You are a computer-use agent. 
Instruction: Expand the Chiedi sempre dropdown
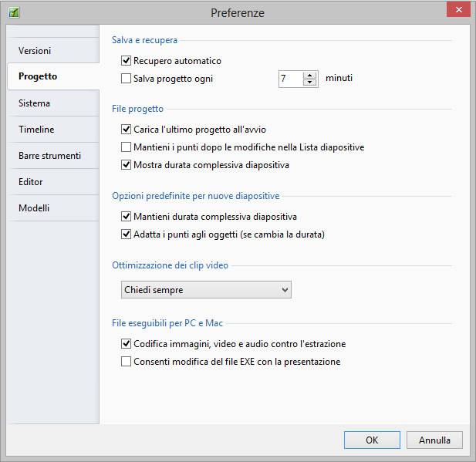(206, 290)
